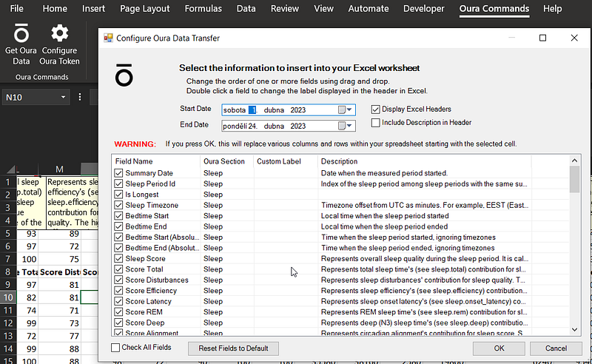The height and width of the screenshot is (364, 592).
Task: Click the field list scrollbar thumb
Action: tap(575, 179)
